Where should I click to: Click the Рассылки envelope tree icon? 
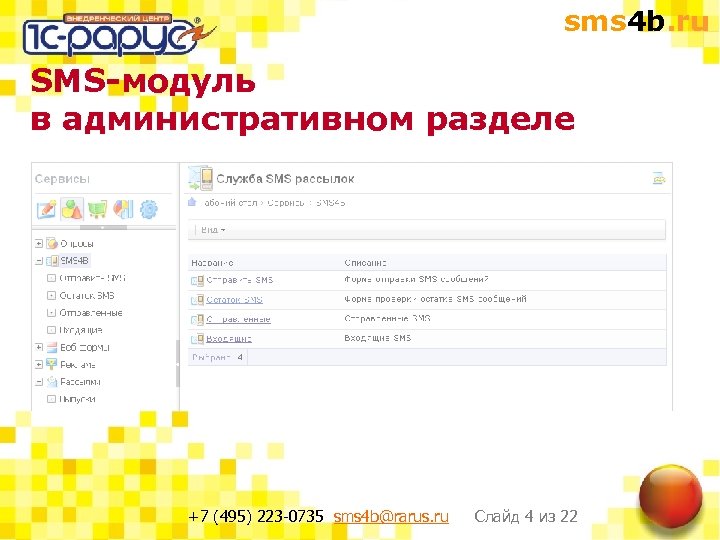point(52,382)
